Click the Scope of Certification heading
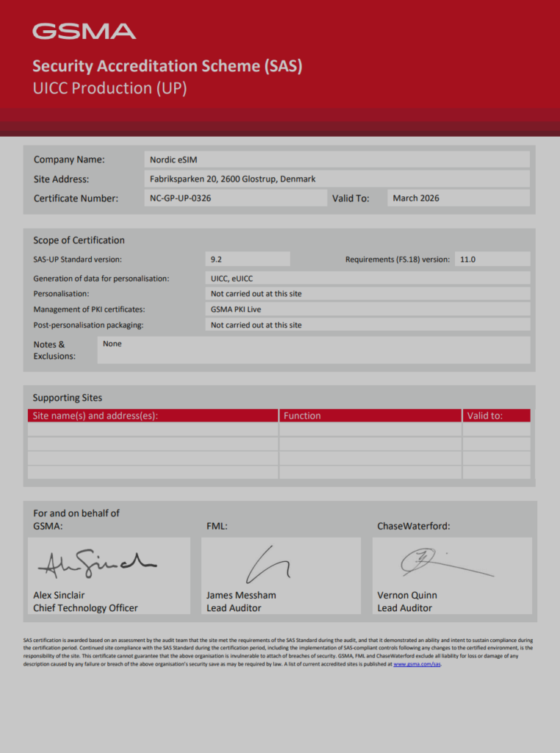Viewport: 560px width, 753px height. [x=79, y=240]
